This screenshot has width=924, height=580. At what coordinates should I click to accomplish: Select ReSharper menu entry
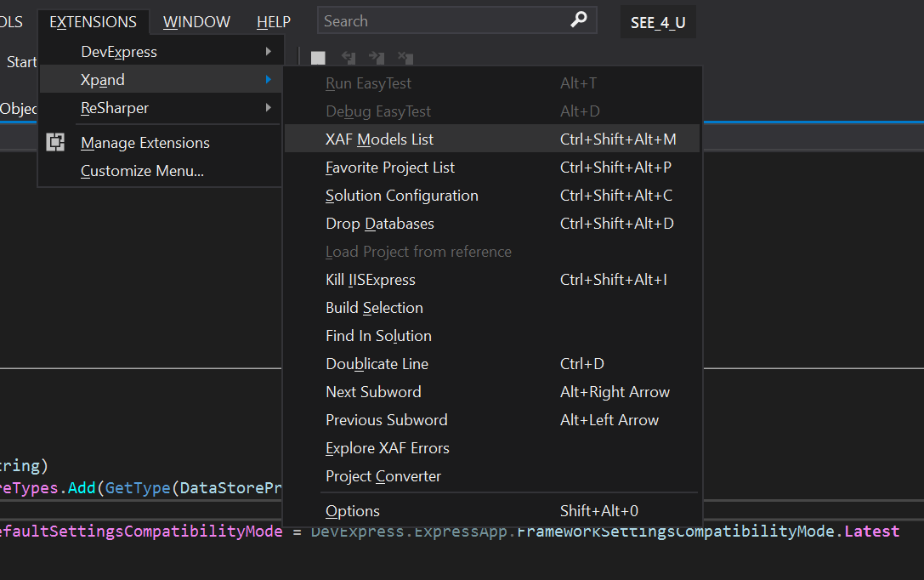pos(161,107)
